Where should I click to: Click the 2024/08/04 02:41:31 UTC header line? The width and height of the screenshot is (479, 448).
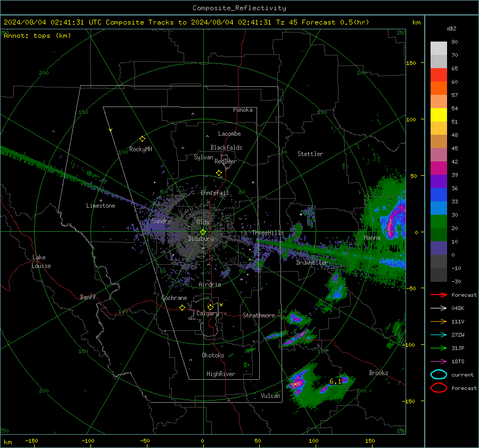(186, 22)
